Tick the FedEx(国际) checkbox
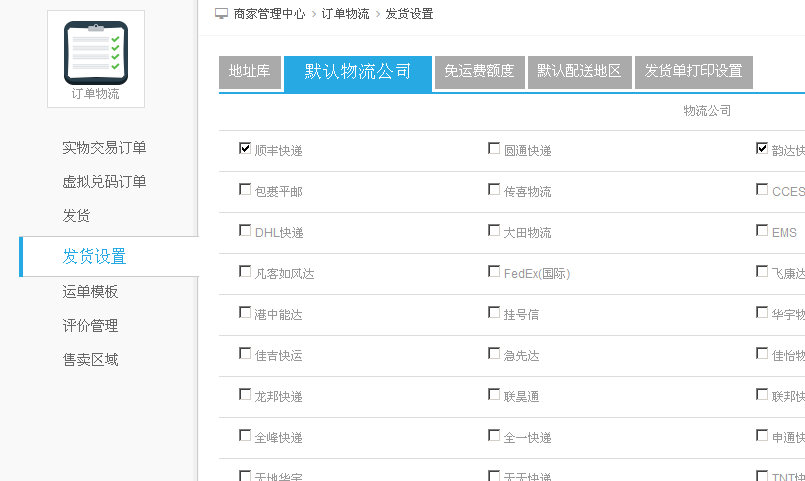 coord(494,272)
